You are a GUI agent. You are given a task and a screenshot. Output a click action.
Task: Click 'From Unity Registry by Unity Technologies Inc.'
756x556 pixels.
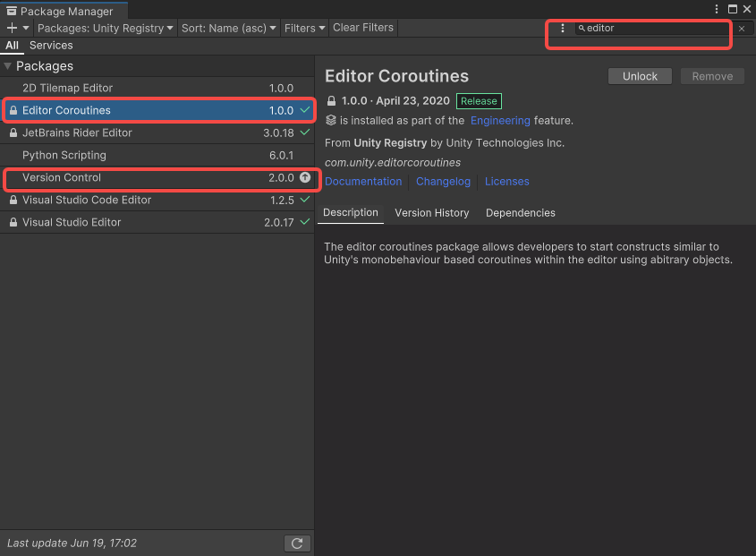tap(444, 143)
